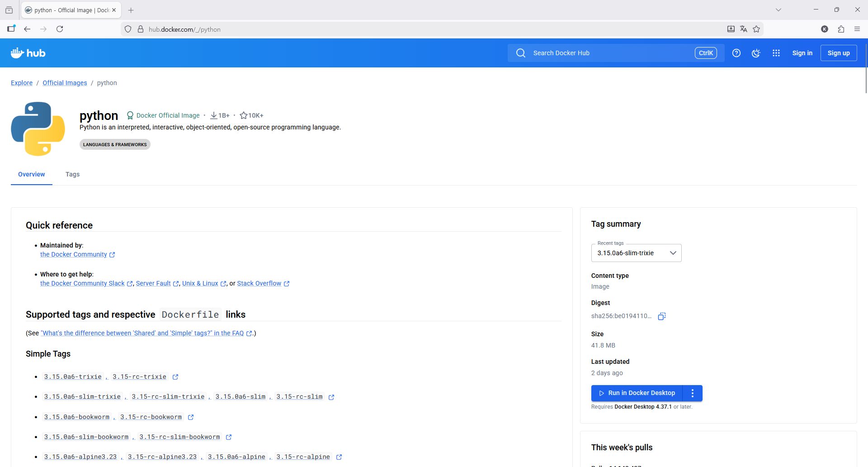Viewport: 868px width, 467px height.
Task: Click the Docker Hub logo
Action: pyautogui.click(x=28, y=53)
